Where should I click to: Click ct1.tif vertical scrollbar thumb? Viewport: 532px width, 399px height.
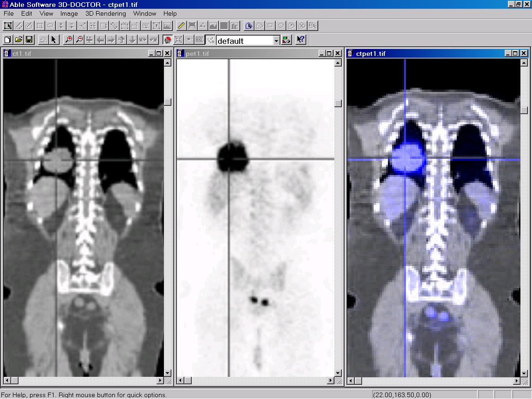pyautogui.click(x=168, y=102)
